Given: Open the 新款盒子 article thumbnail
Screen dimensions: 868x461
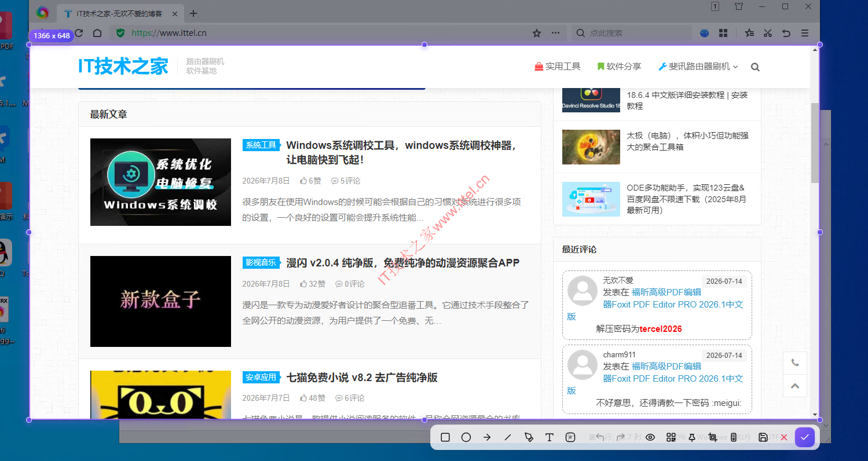Looking at the screenshot, I should pos(160,301).
